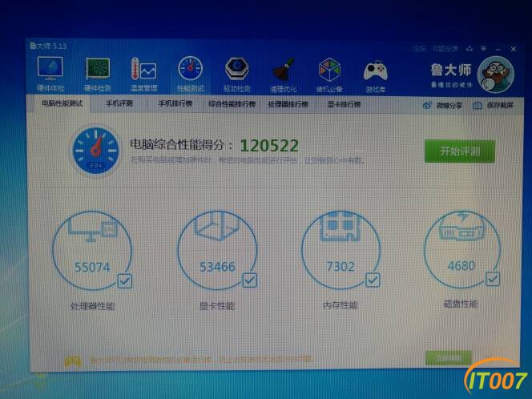Click the 显卡性能 label
This screenshot has height=399, width=532.
tap(217, 306)
